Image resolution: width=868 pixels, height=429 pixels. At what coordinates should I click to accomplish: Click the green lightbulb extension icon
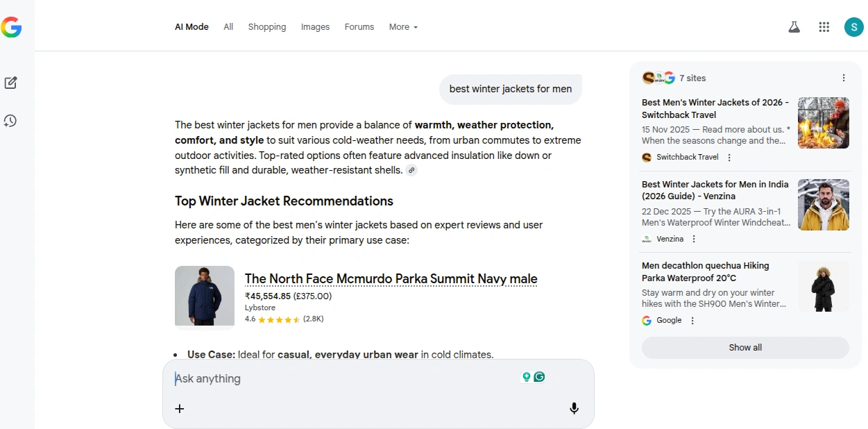click(x=527, y=377)
